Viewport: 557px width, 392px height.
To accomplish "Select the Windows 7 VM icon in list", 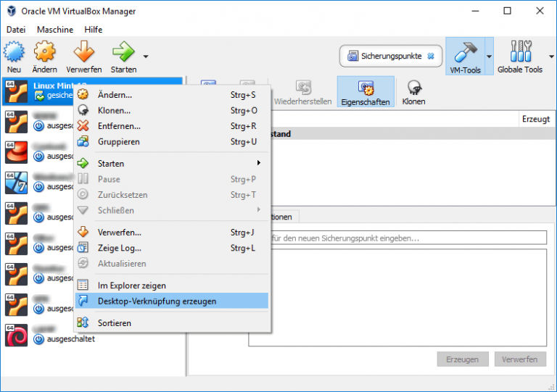I will 17,183.
